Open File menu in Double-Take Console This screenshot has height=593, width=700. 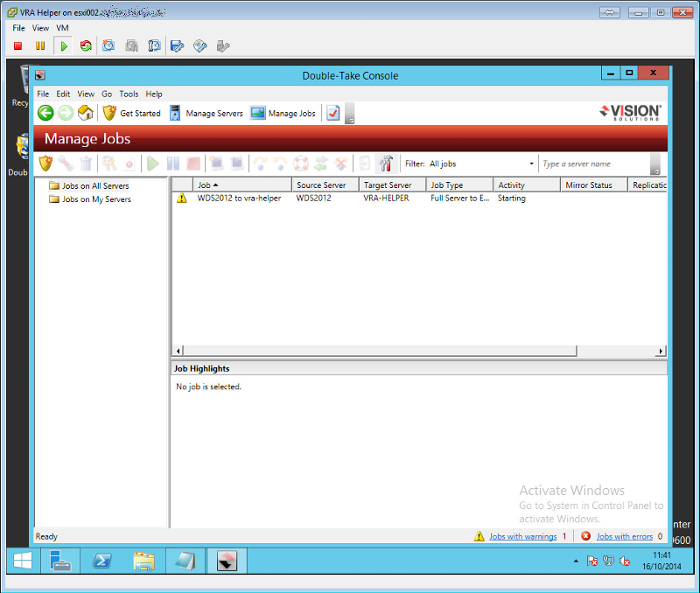[x=43, y=94]
